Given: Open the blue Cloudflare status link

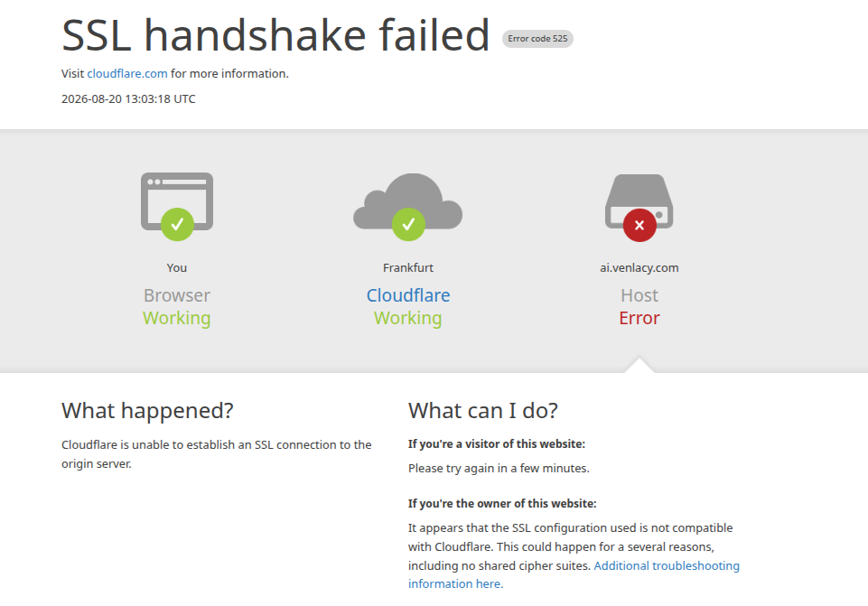Looking at the screenshot, I should (x=408, y=295).
